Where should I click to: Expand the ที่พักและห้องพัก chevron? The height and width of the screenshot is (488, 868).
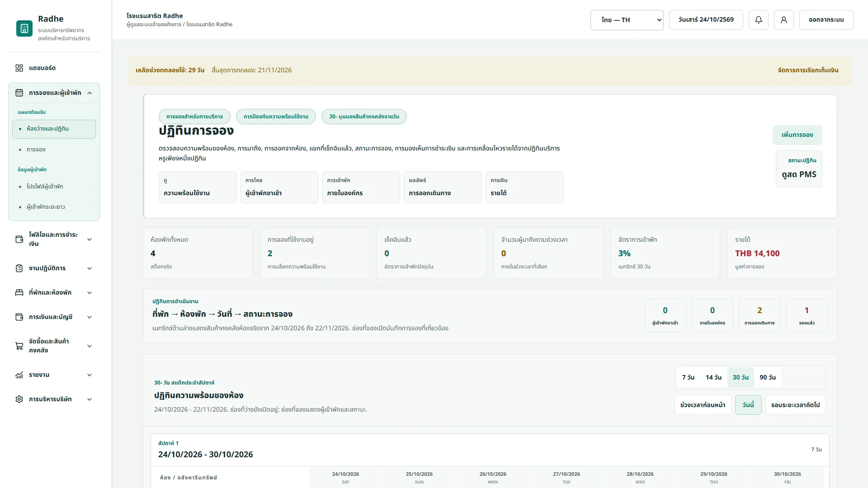click(90, 293)
